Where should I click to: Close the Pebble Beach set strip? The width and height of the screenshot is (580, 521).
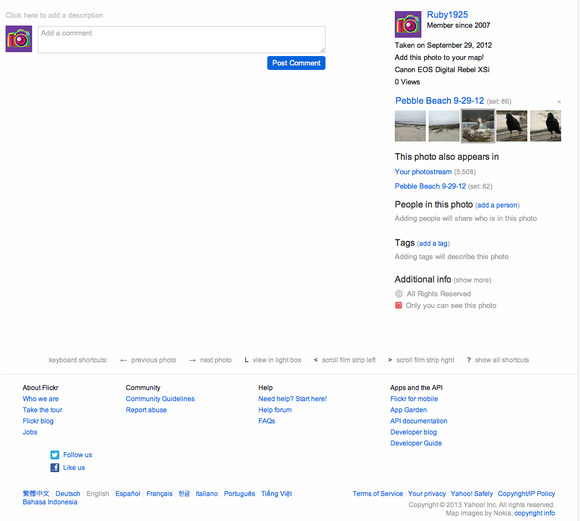click(x=559, y=102)
